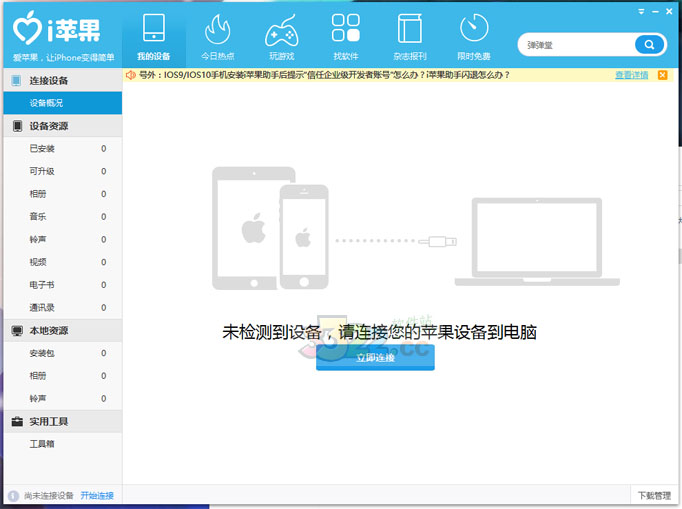The width and height of the screenshot is (682, 509).
Task: Select 相册 under 设备资源
Action: [63, 194]
